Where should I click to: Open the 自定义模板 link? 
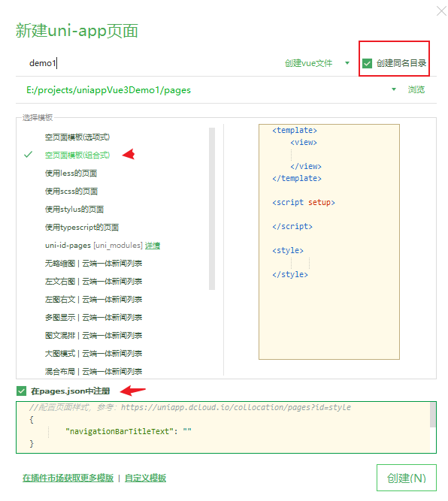click(x=145, y=478)
